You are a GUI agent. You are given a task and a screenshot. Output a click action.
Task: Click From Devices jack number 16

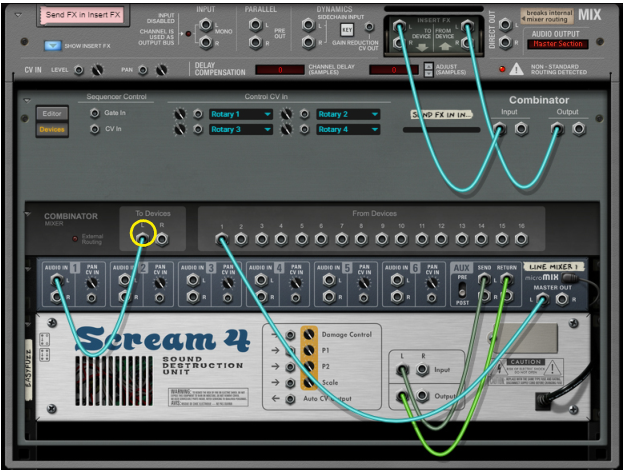click(x=521, y=239)
